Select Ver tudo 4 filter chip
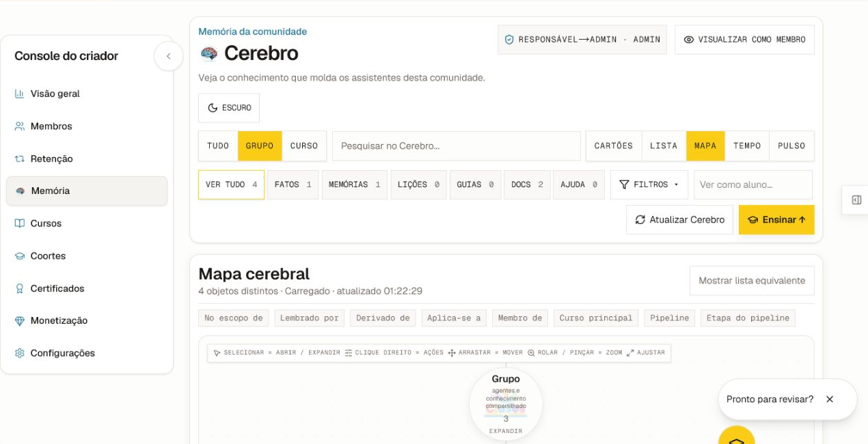This screenshot has height=444, width=868. pyautogui.click(x=231, y=185)
